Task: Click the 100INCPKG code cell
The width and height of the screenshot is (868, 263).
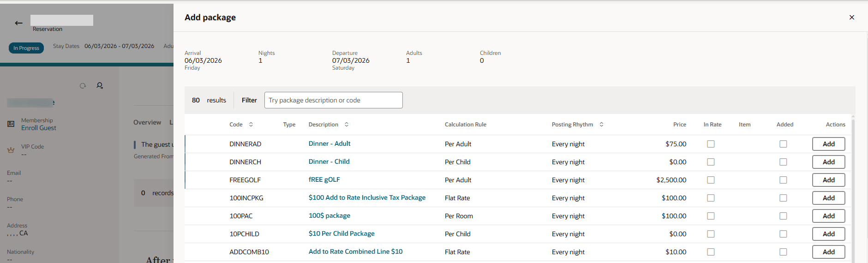Action: pos(246,198)
